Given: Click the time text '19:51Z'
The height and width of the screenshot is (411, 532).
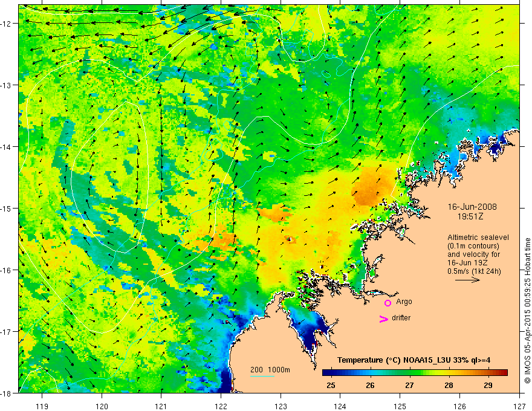Looking at the screenshot, I should (x=470, y=216).
